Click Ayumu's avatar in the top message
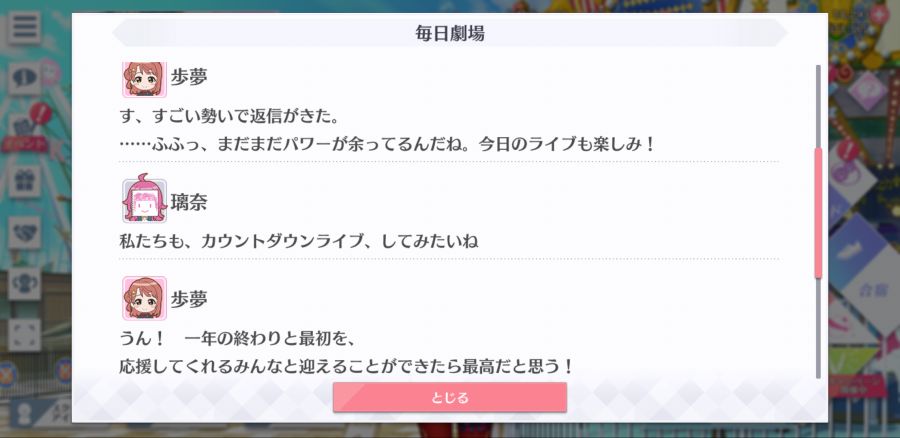Viewport: 900px width, 438px height. click(x=144, y=79)
